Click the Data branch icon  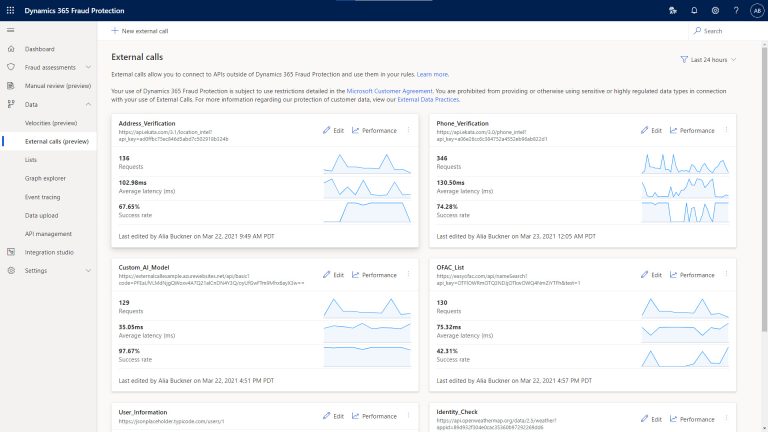pos(11,104)
